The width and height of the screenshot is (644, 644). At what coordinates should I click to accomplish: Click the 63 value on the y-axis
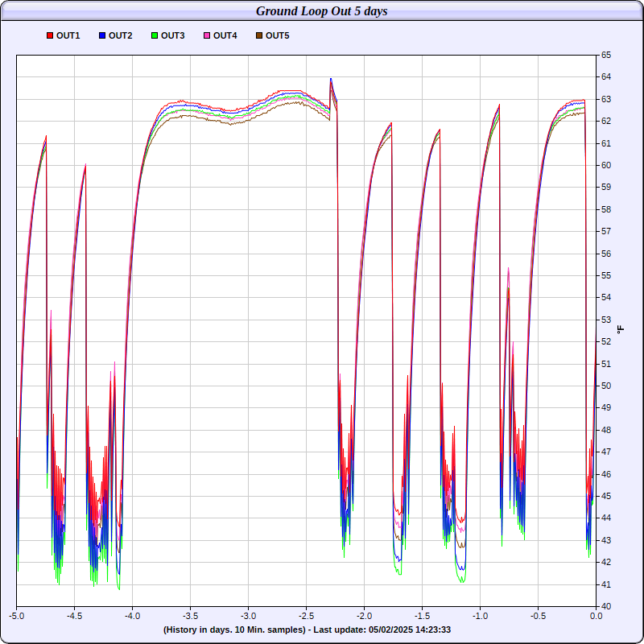tap(606, 99)
